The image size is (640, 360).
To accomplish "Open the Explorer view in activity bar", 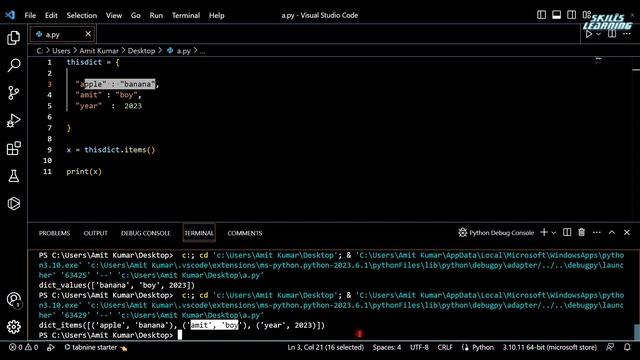I will point(13,38).
